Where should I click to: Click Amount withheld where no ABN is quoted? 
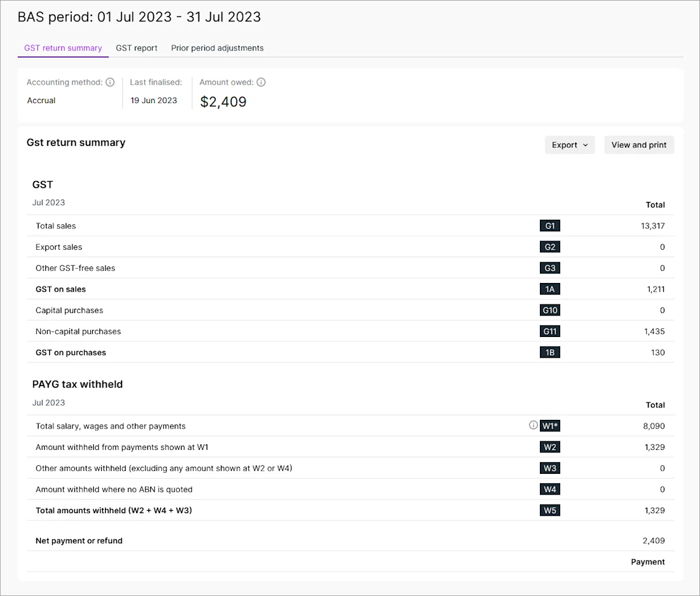pyautogui.click(x=114, y=490)
